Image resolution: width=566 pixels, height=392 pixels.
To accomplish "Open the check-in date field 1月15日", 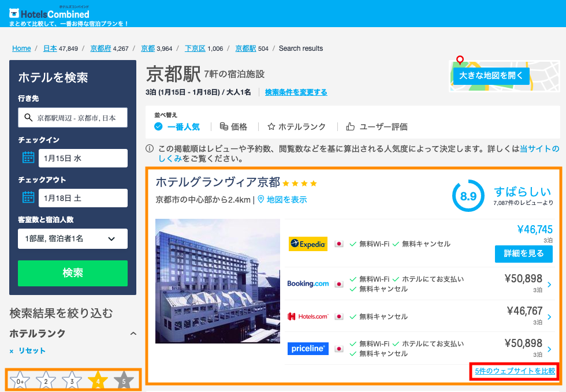I will coord(83,158).
